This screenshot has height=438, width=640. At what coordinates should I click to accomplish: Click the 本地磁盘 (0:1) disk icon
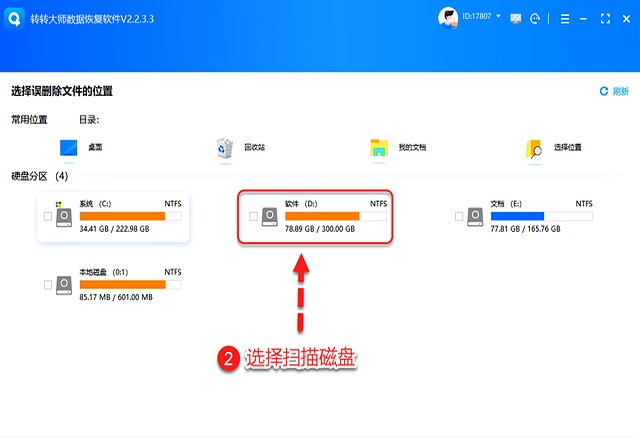click(64, 285)
